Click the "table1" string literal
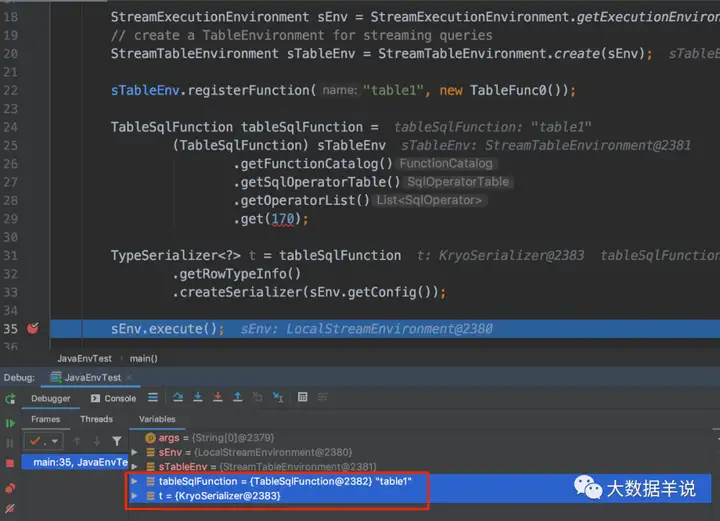The height and width of the screenshot is (521, 720). point(393,90)
